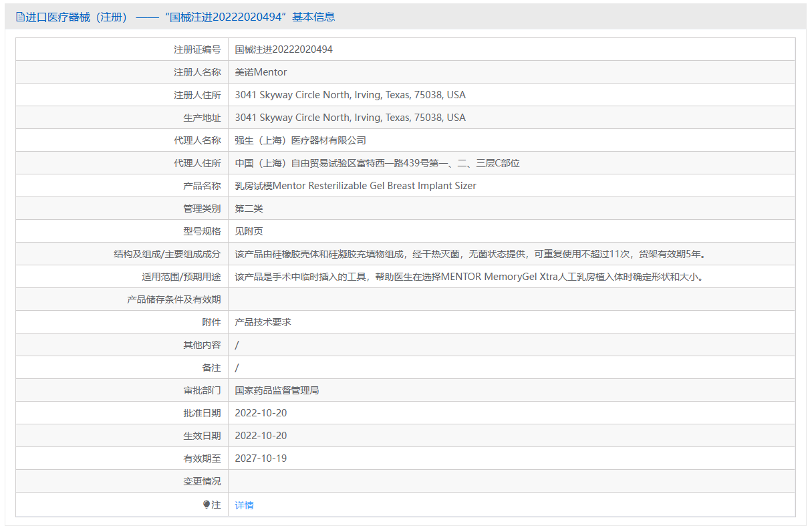Click the 其他内容 label
This screenshot has height=530, width=812.
click(x=202, y=345)
